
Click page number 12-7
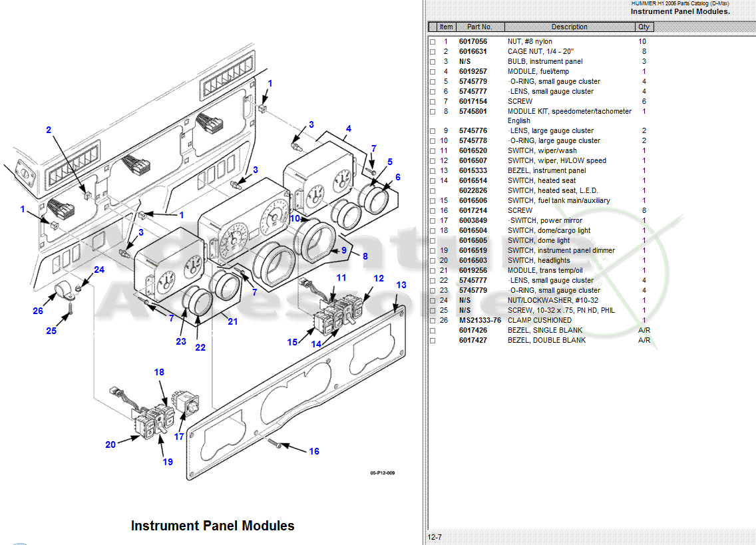pos(435,537)
